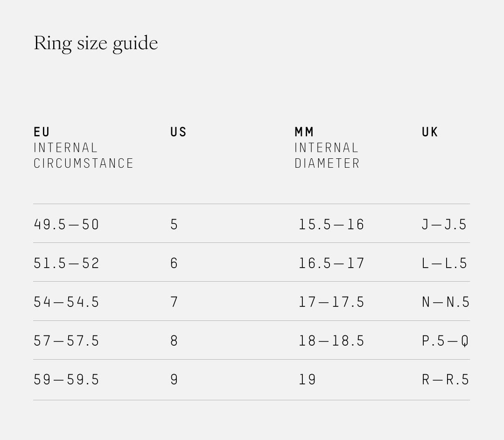Click the US column header

point(178,132)
